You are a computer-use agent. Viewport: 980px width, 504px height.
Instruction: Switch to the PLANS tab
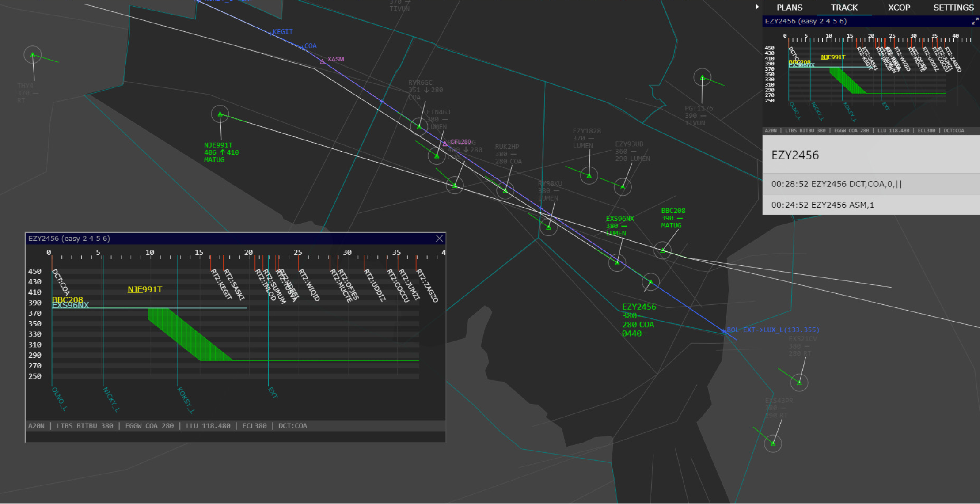point(789,8)
